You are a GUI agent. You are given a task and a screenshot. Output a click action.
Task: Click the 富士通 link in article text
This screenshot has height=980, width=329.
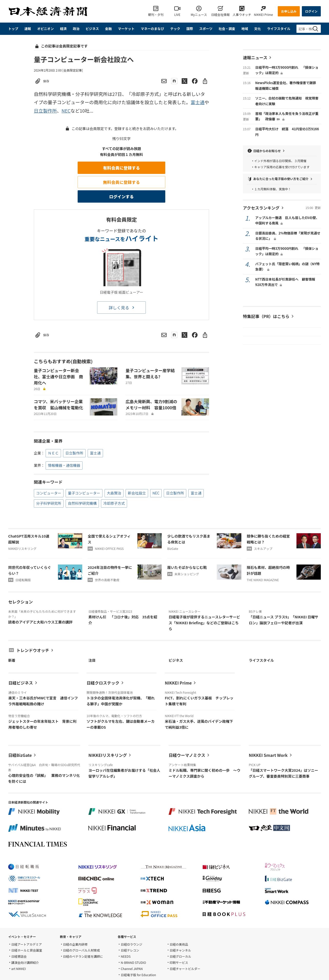coord(198,102)
